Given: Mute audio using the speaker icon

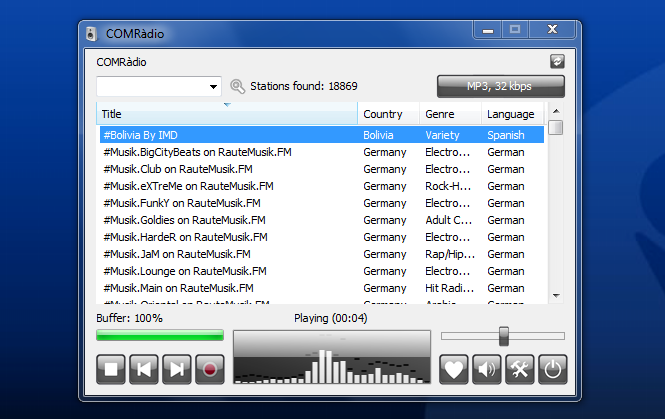Looking at the screenshot, I should click(487, 369).
